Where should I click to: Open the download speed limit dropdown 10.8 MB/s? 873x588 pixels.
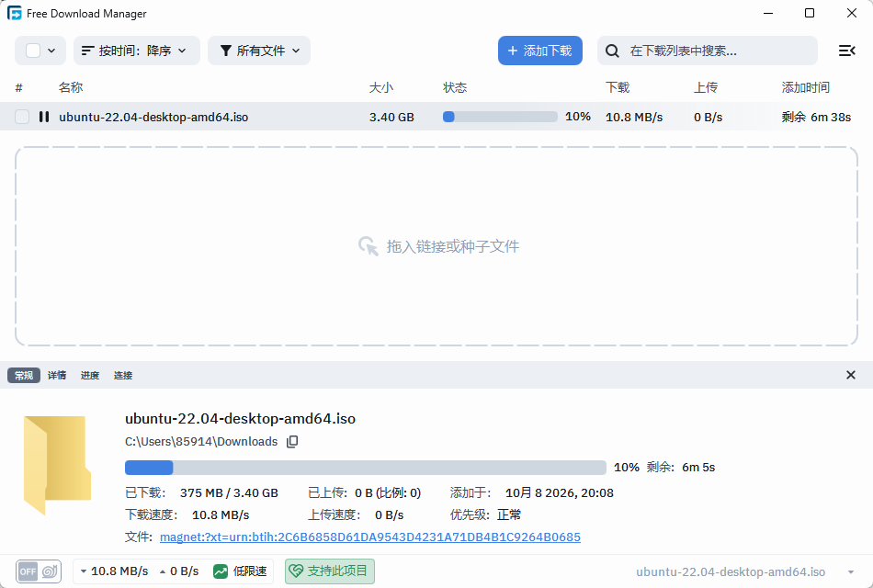114,571
